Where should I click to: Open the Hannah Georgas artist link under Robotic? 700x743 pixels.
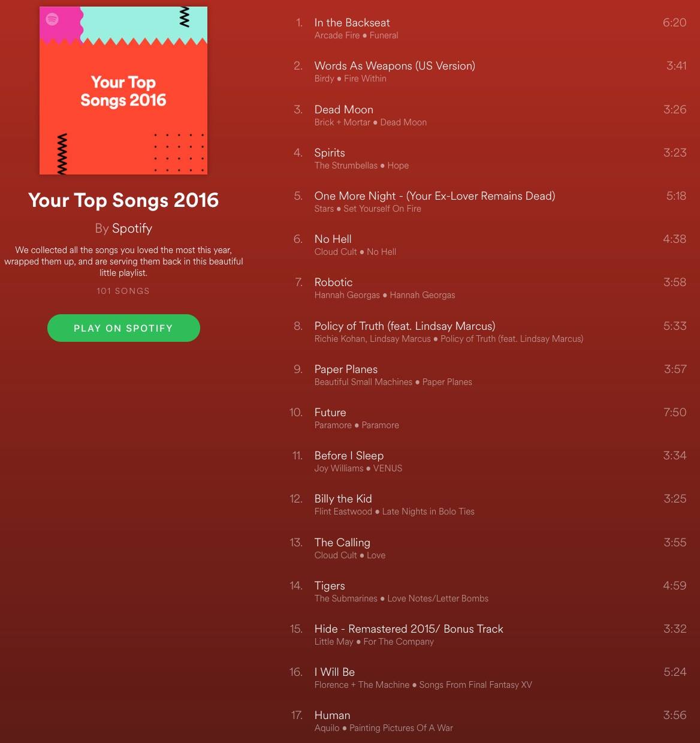(x=347, y=295)
